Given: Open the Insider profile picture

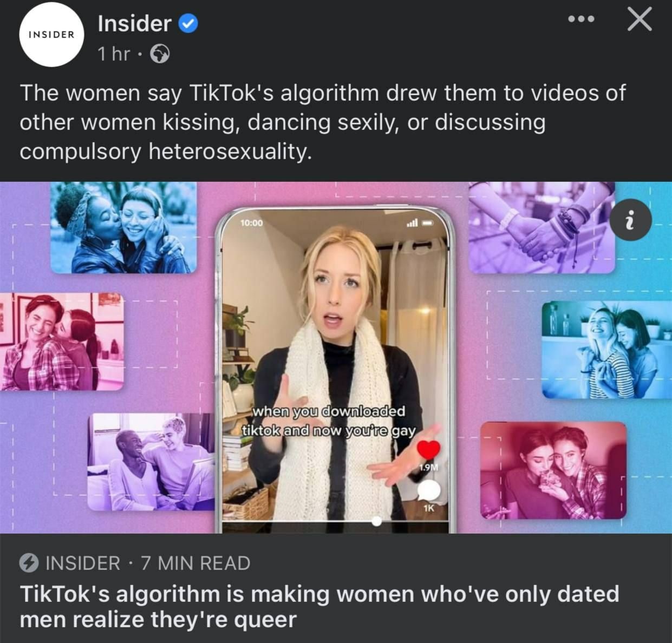Looking at the screenshot, I should (51, 35).
